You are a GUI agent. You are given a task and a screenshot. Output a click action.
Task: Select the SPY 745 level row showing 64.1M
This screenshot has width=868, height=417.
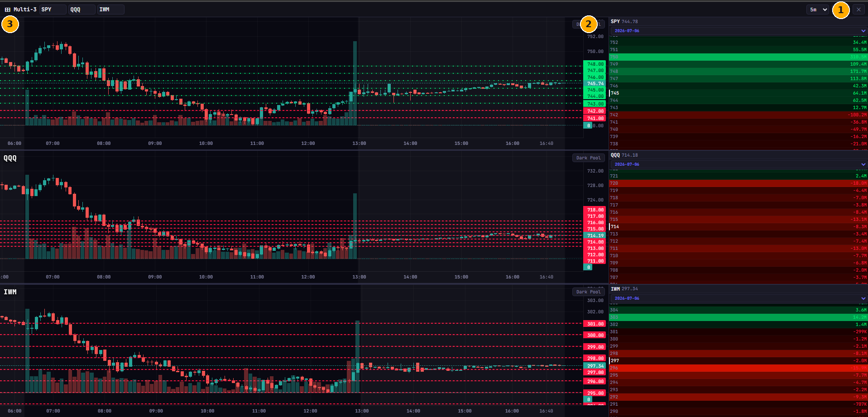(738, 93)
